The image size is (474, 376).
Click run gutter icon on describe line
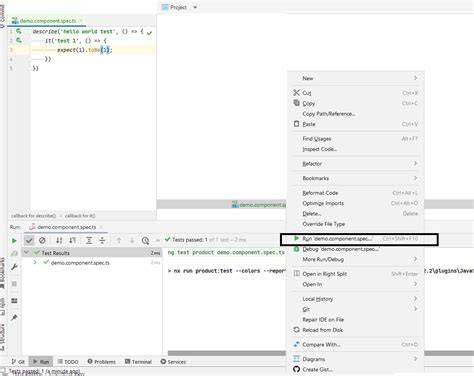click(x=19, y=31)
